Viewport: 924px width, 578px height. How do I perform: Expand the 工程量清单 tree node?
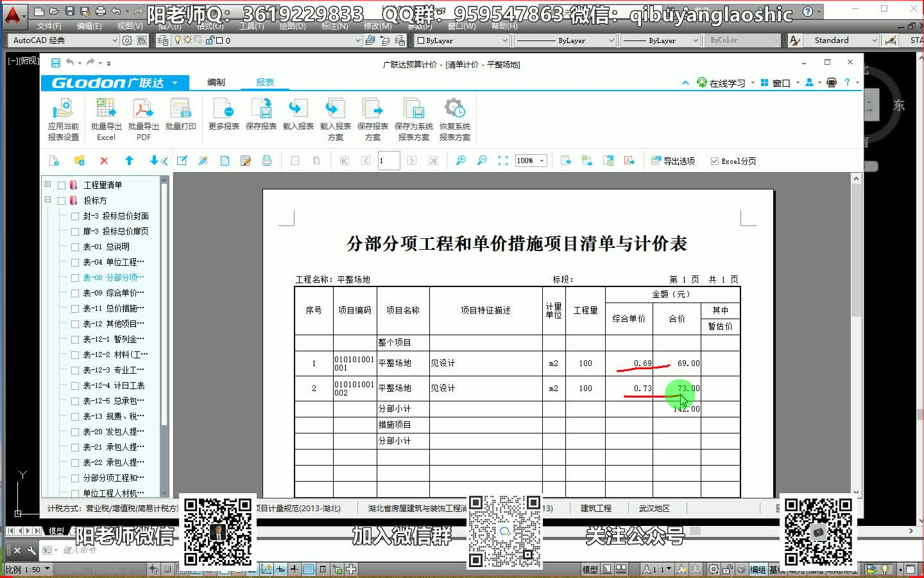(x=47, y=184)
